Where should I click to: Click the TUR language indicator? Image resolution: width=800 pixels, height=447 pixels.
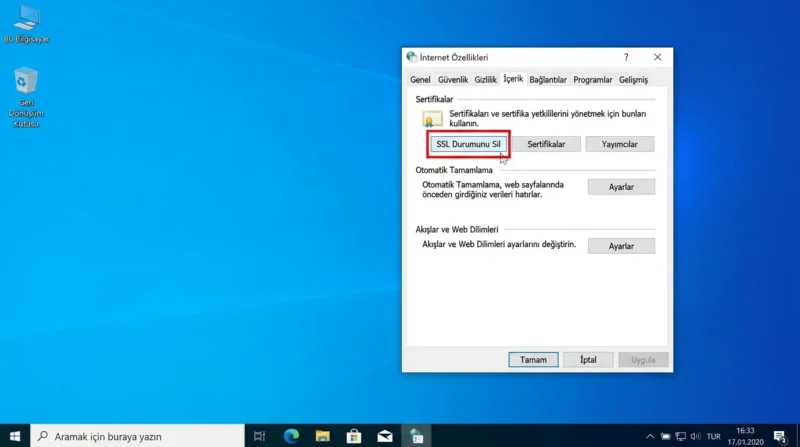(x=713, y=436)
